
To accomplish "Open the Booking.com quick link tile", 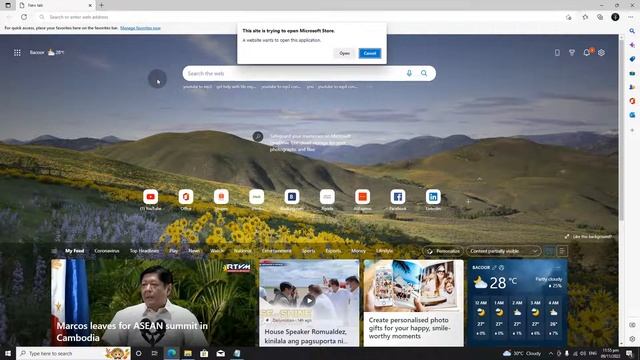I will 292,197.
